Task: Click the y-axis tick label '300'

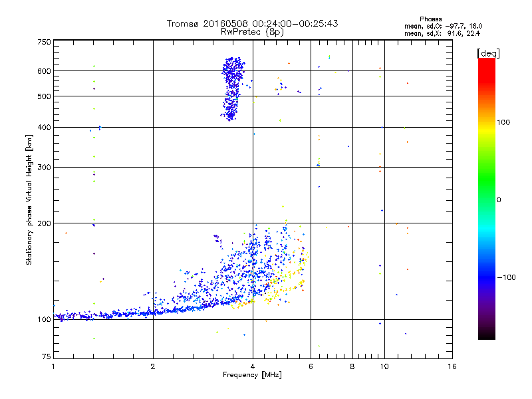Action: (44, 168)
